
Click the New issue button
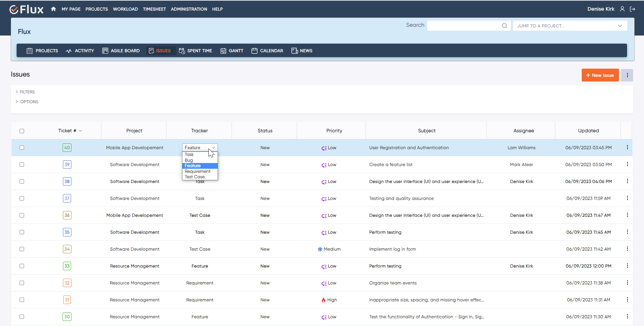tap(600, 75)
